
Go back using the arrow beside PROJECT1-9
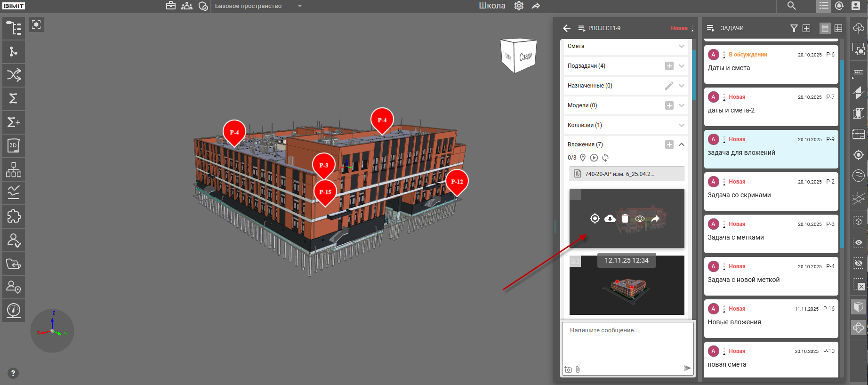(x=567, y=28)
